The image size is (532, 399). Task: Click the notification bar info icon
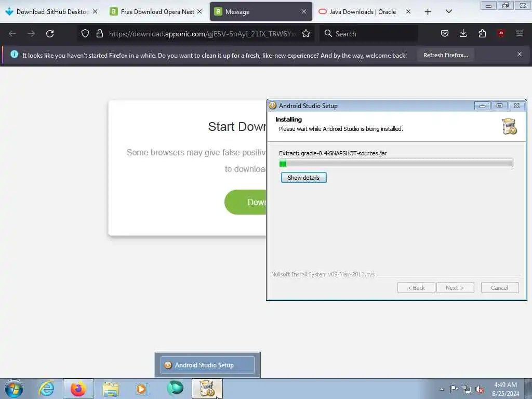[14, 54]
